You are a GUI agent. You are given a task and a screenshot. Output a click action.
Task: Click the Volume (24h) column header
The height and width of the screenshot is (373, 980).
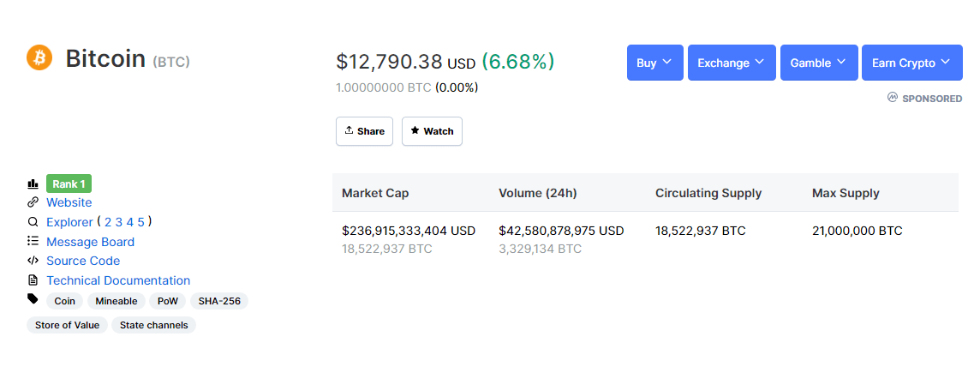pyautogui.click(x=537, y=193)
